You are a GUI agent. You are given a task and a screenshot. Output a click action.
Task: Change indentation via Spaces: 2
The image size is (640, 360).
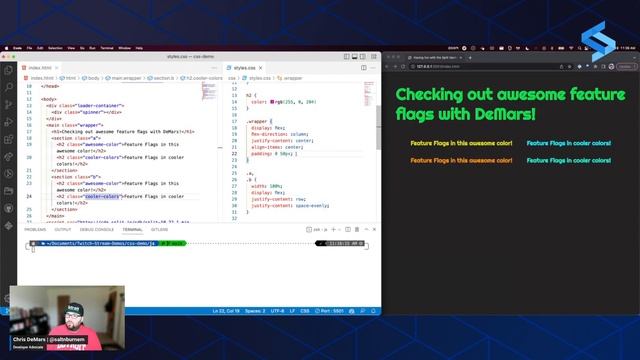click(x=255, y=311)
